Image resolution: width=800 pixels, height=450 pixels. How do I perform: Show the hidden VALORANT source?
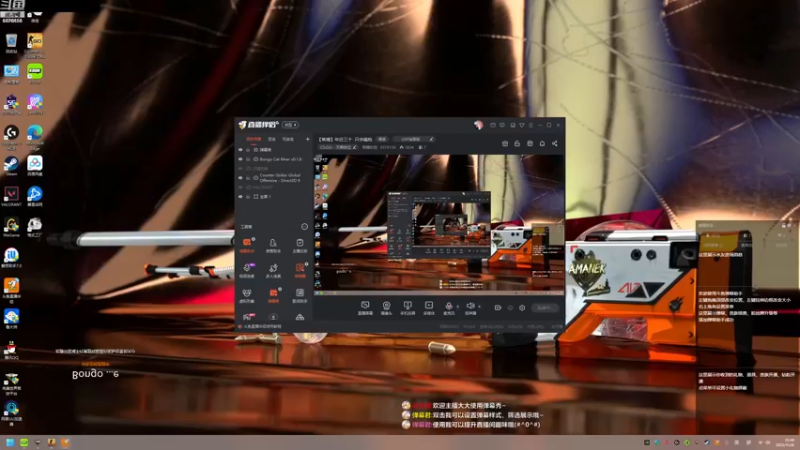[x=240, y=187]
